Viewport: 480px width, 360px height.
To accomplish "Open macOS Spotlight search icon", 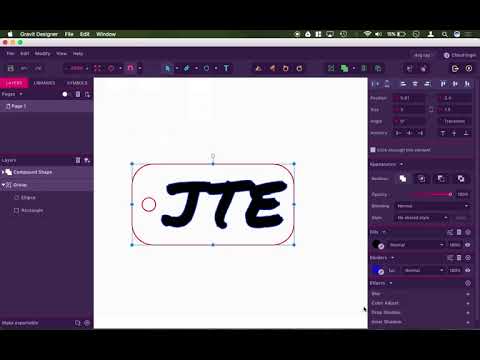I will (445, 34).
